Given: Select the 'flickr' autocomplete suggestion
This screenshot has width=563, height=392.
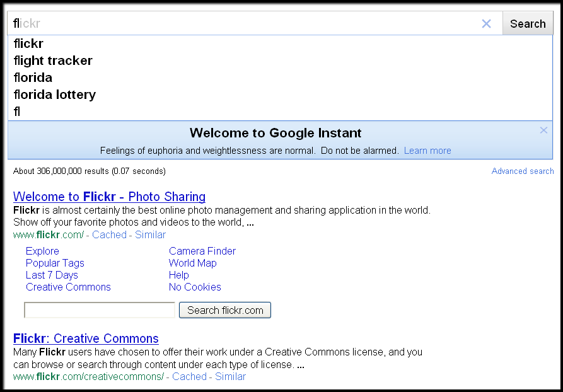Looking at the screenshot, I should (x=28, y=43).
